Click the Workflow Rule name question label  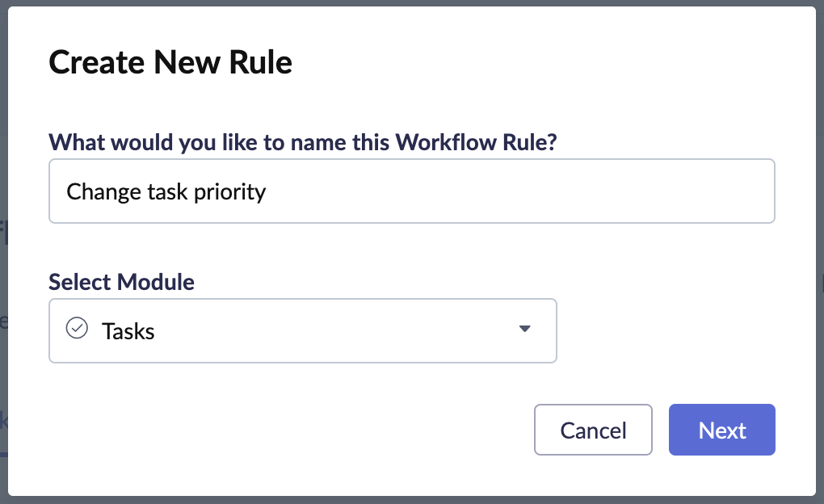305,142
